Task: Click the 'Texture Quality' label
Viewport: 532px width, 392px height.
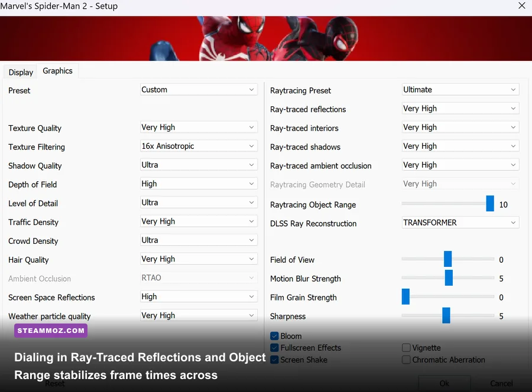Action: pos(35,129)
